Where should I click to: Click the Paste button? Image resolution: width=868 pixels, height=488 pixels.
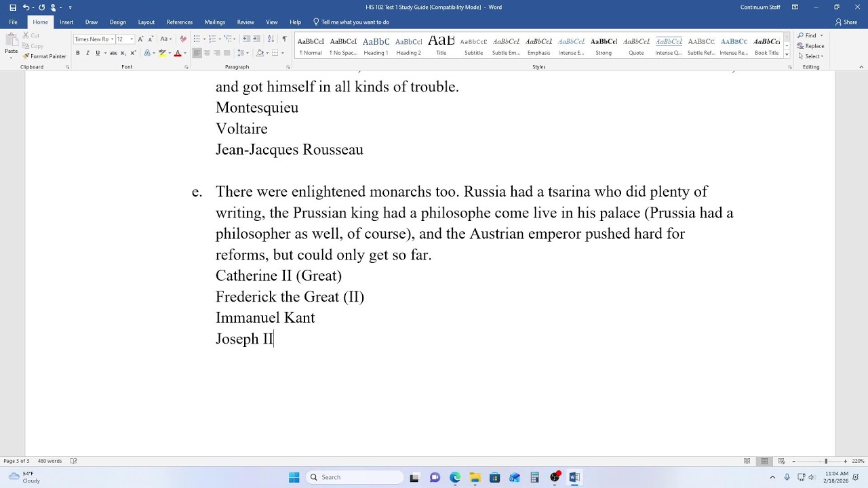click(12, 45)
